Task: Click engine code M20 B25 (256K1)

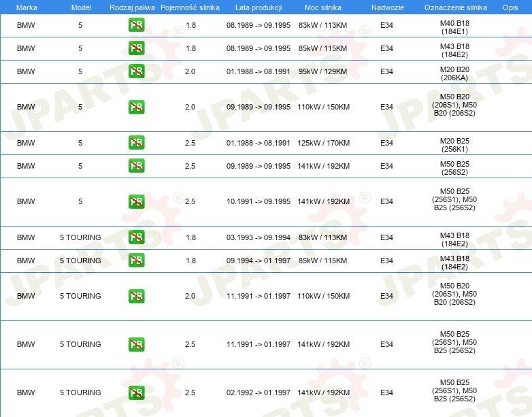Action: pos(454,145)
